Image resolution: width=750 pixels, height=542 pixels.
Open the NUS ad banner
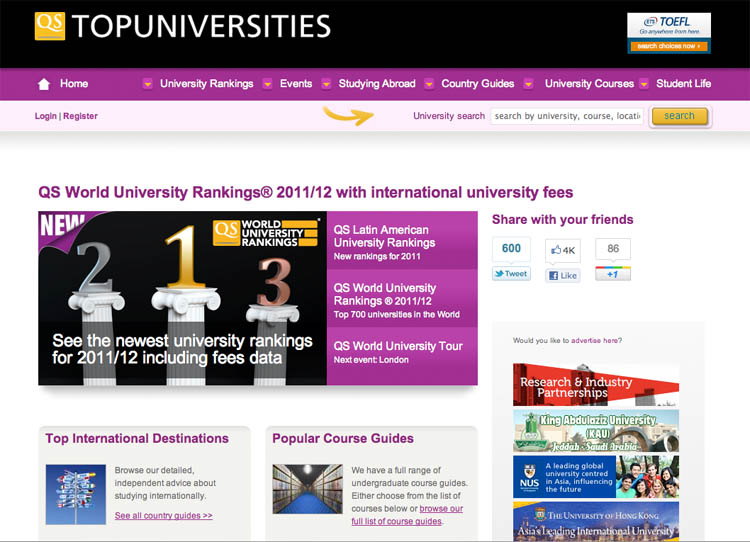pos(596,476)
